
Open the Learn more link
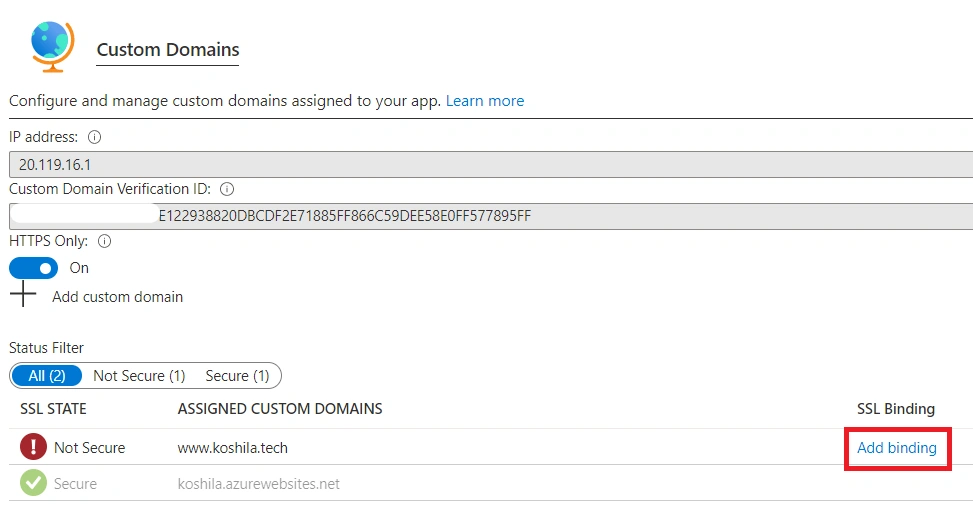(x=485, y=101)
